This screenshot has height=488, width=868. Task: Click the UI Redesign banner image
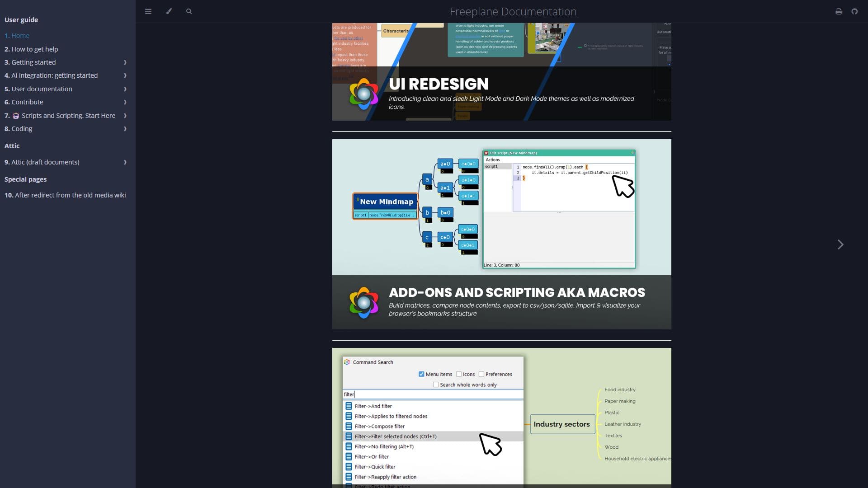pyautogui.click(x=502, y=72)
